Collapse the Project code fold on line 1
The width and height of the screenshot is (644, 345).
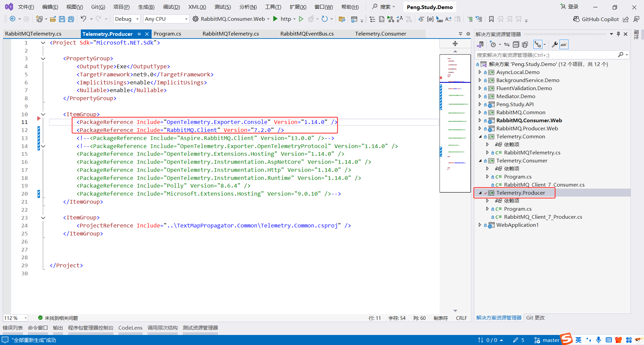43,43
